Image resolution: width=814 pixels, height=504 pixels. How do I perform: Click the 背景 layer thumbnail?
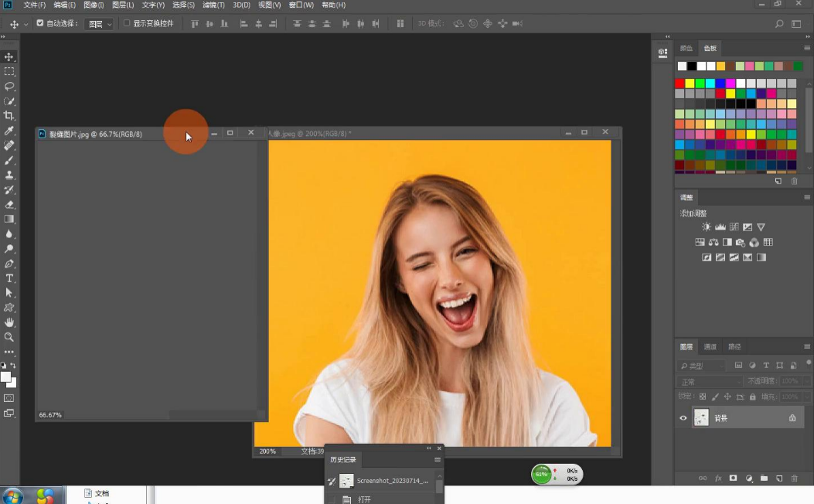click(x=701, y=418)
